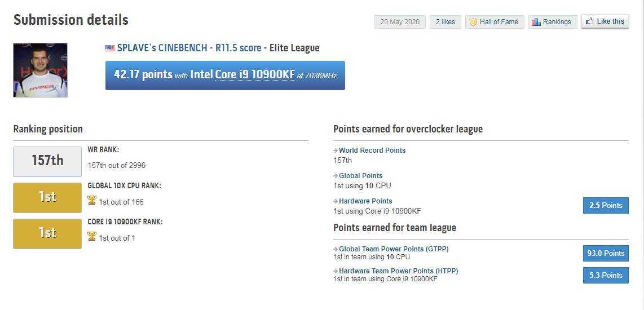644x310 pixels.
Task: Open the Hall of Fame shield button
Action: click(x=495, y=22)
